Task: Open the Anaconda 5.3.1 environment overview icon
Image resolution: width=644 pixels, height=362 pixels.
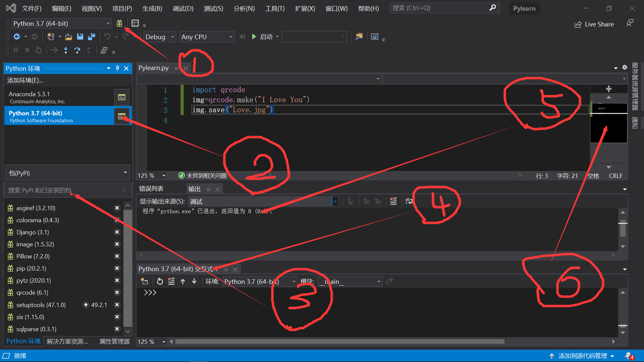Action: pyautogui.click(x=121, y=97)
